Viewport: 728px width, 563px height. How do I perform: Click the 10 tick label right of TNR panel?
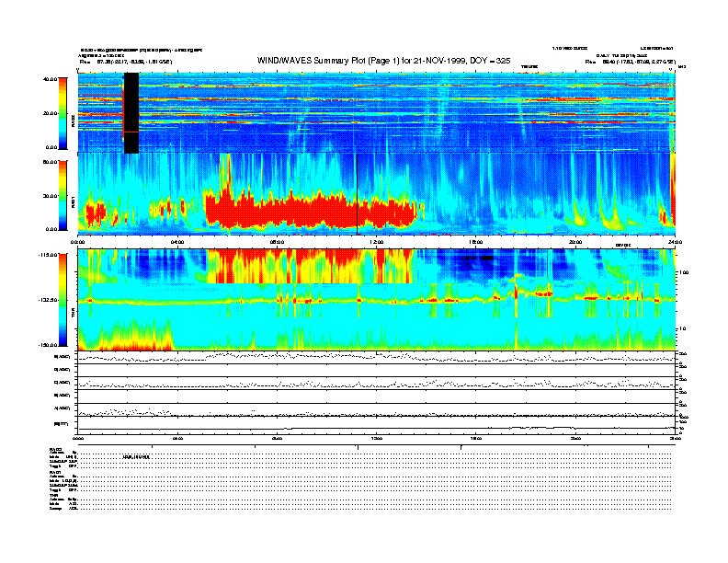(x=683, y=329)
